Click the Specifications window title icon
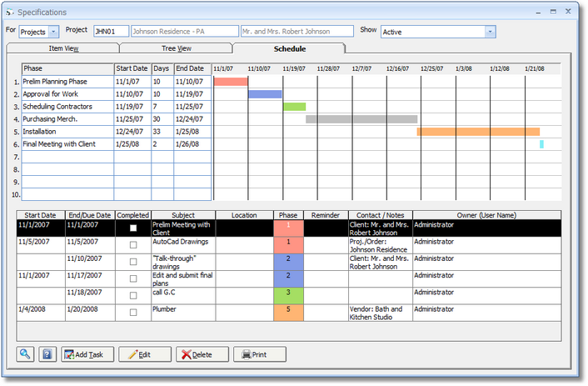 pos(9,13)
